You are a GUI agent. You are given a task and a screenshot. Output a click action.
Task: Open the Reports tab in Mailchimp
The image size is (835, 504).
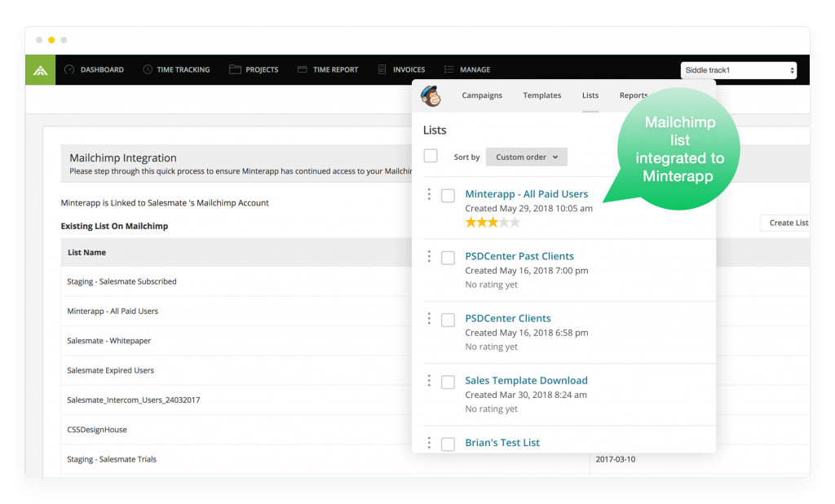click(633, 95)
